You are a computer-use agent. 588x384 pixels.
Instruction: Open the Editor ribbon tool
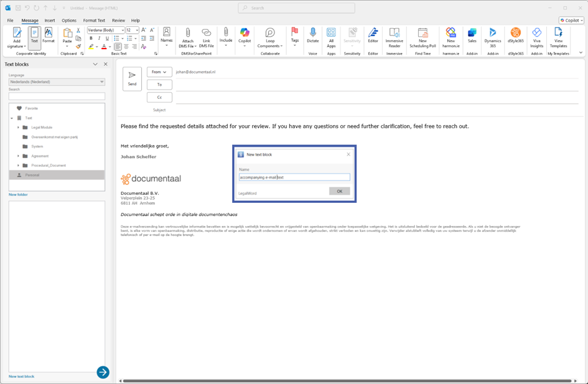coord(373,35)
